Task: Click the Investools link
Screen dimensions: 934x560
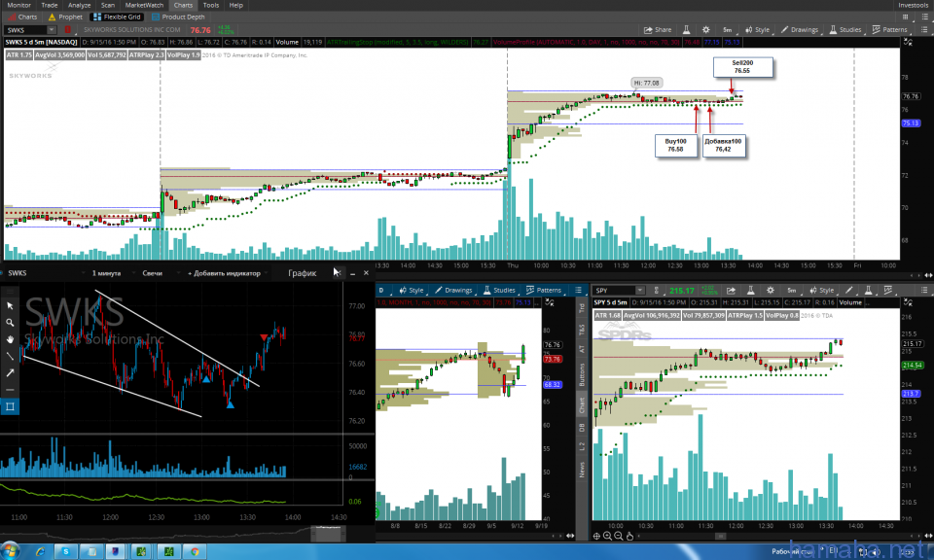Action: click(x=913, y=5)
